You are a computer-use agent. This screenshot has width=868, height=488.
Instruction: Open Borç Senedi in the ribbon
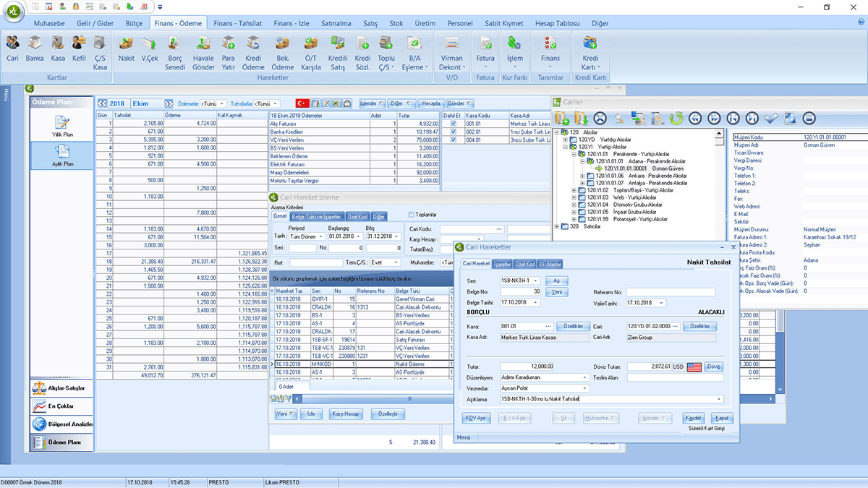point(176,53)
